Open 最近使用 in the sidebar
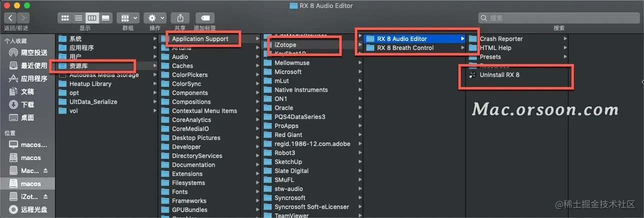Screen dimensions: 644x218 (x=28, y=65)
